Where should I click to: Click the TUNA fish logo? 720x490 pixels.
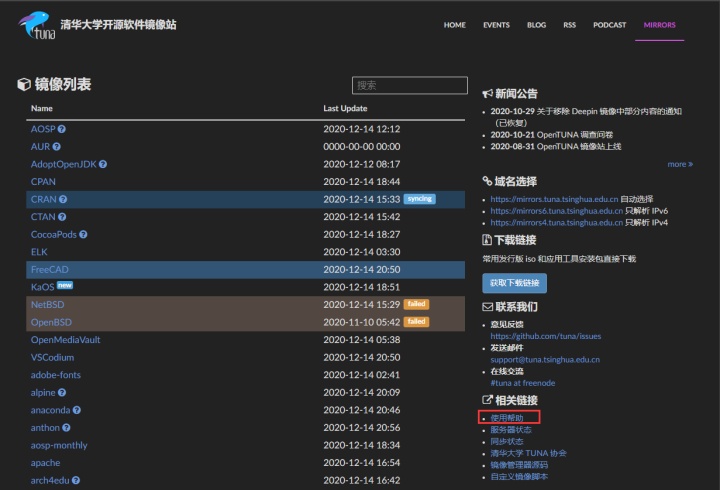coord(37,25)
